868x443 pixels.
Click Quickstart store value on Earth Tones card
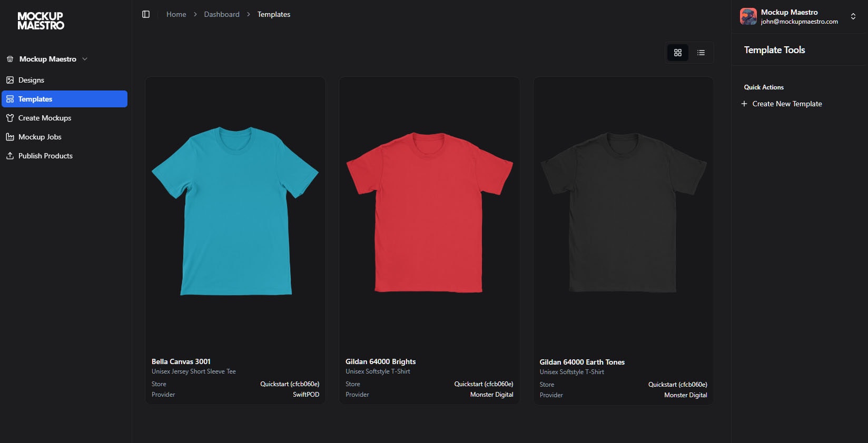pyautogui.click(x=678, y=385)
